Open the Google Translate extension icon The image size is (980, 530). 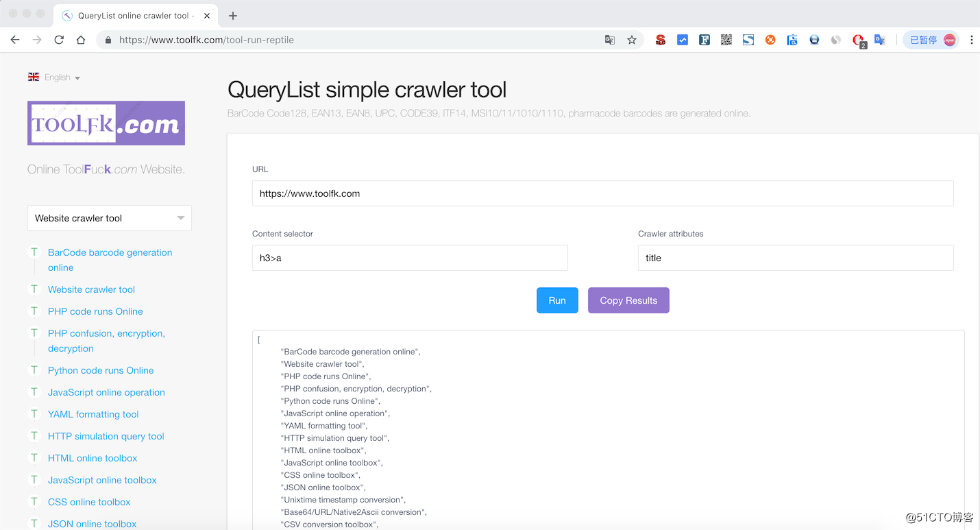pos(880,40)
